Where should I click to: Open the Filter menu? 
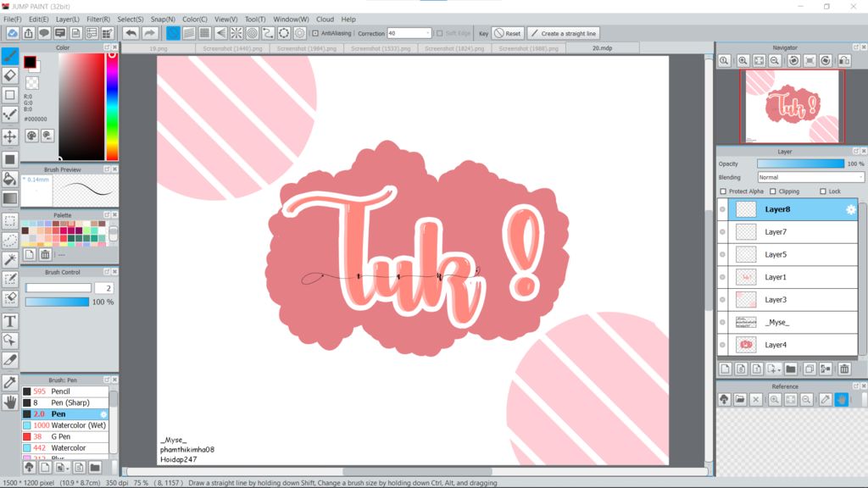(x=98, y=19)
